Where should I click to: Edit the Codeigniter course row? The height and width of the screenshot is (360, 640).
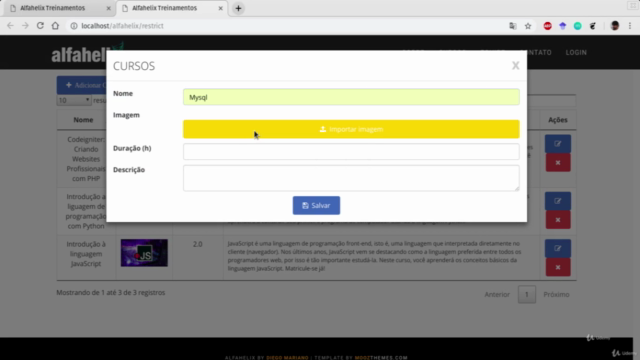click(x=558, y=144)
